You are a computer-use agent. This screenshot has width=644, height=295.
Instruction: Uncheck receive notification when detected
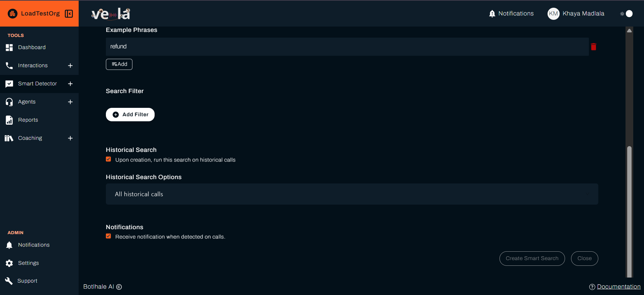point(109,236)
